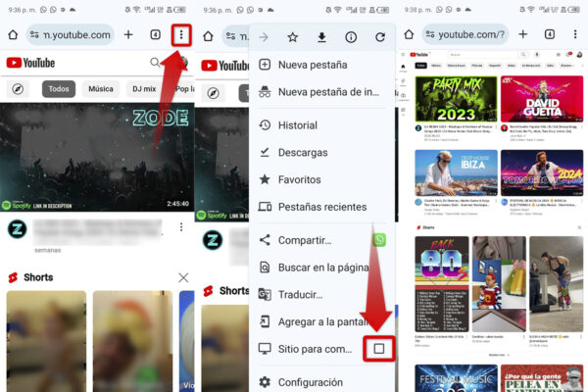
Task: Download the page with the download icon
Action: (x=321, y=37)
